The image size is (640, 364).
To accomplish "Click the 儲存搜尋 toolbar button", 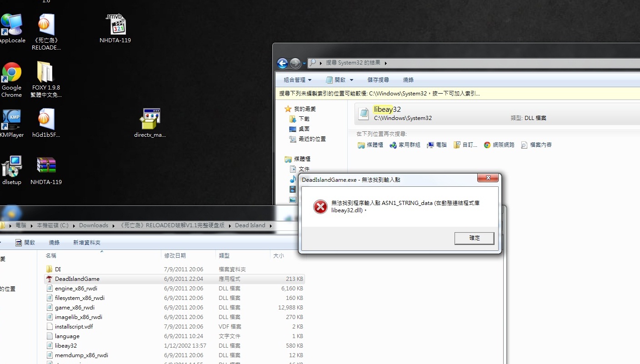I will 378,80.
